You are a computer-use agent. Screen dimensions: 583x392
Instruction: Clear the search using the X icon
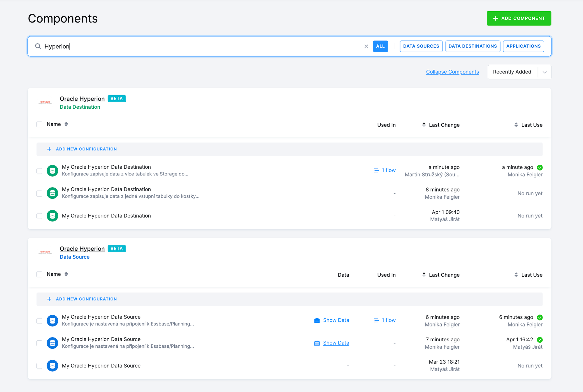(x=366, y=46)
